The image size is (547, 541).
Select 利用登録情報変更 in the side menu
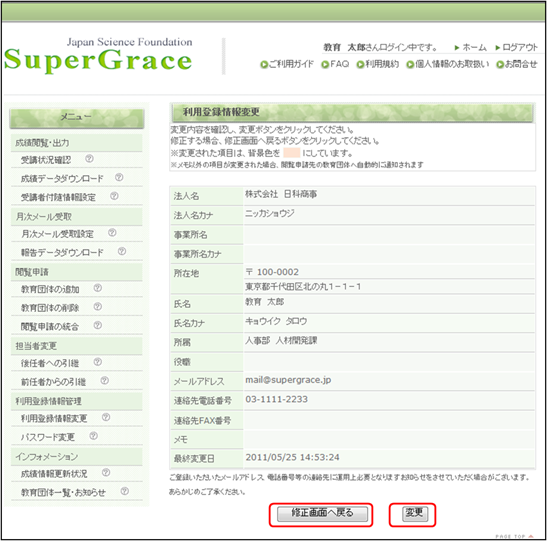click(54, 418)
